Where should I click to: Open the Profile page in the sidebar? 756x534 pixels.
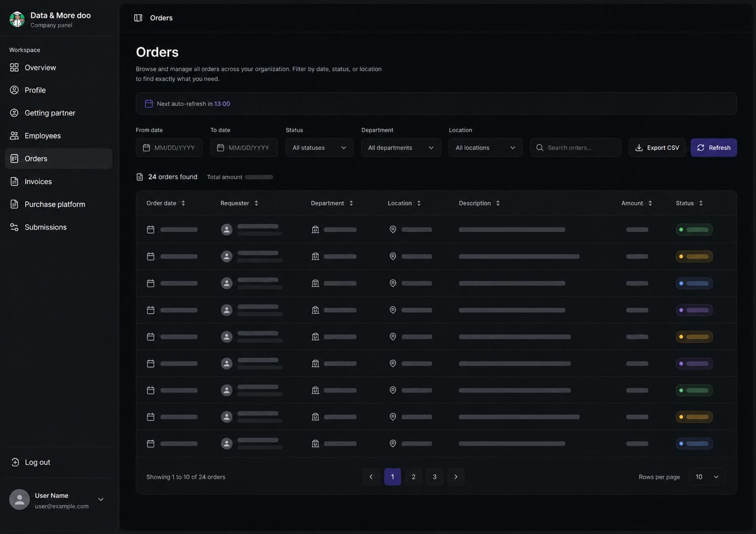click(59, 90)
